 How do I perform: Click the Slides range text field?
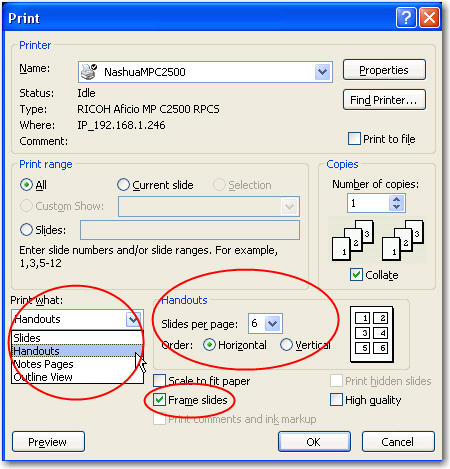point(190,230)
